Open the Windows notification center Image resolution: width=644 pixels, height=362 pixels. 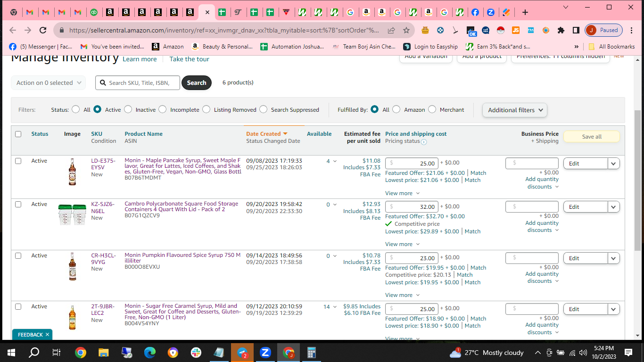628,353
